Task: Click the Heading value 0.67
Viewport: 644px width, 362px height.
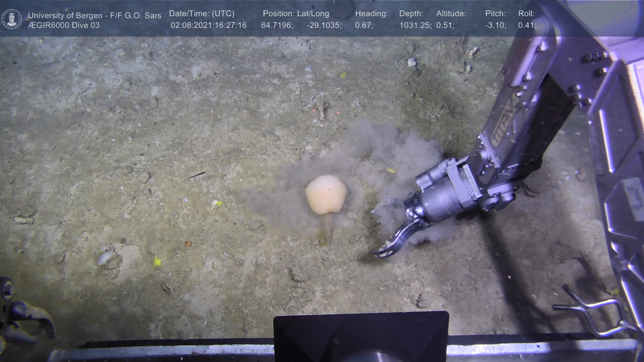Action: click(364, 25)
